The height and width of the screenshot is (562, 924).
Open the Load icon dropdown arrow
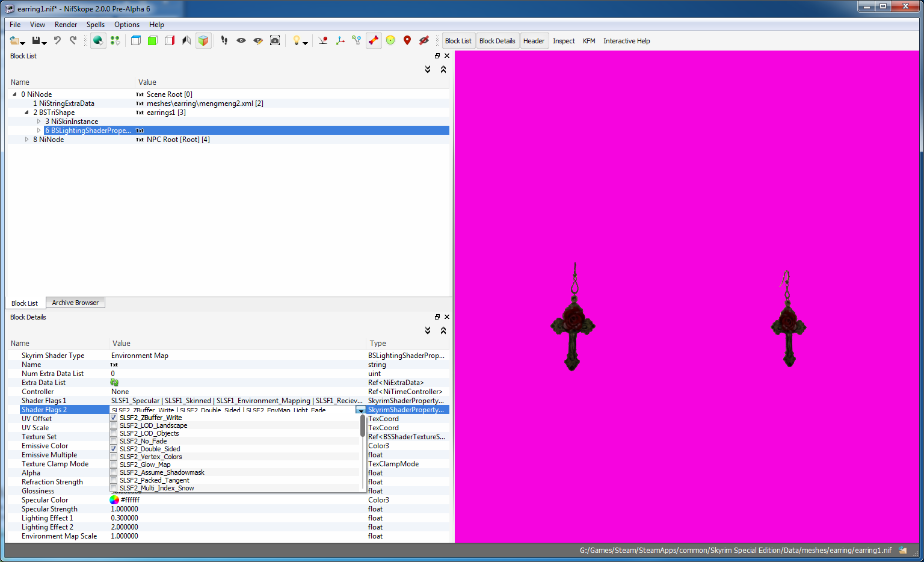pos(23,43)
